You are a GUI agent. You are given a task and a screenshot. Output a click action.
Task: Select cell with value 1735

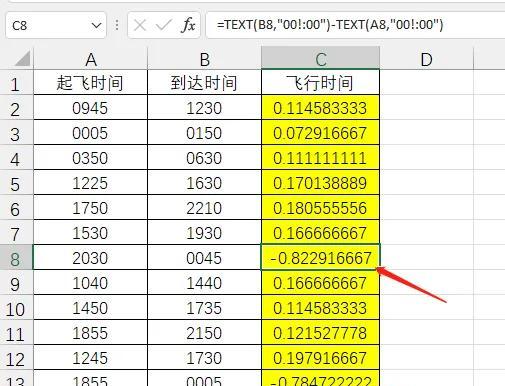(204, 308)
